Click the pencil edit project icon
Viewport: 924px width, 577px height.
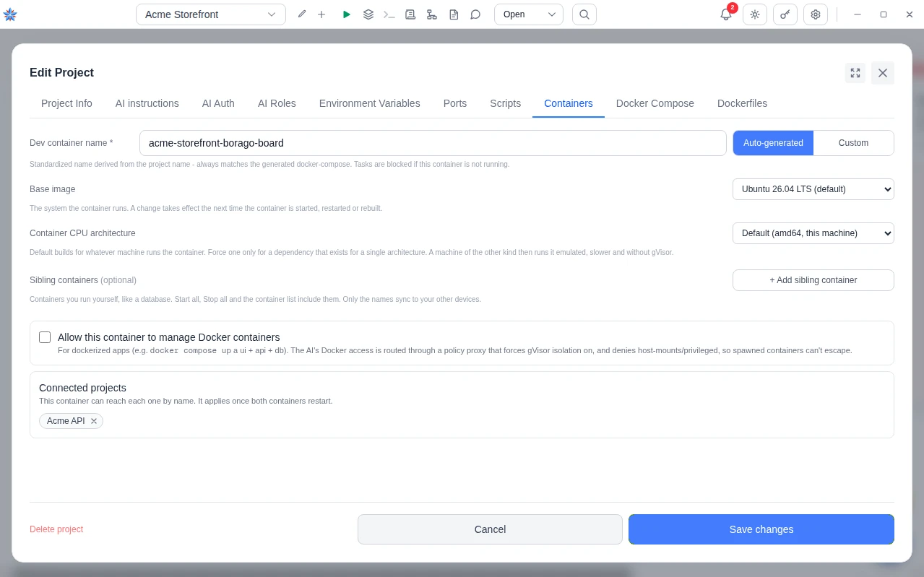[x=302, y=14]
